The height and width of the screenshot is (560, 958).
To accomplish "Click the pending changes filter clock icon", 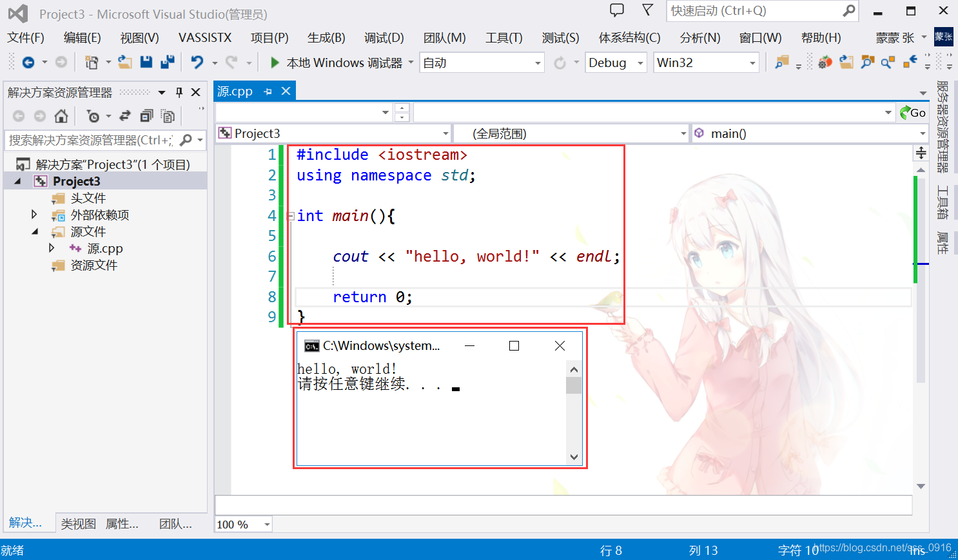I will (93, 116).
